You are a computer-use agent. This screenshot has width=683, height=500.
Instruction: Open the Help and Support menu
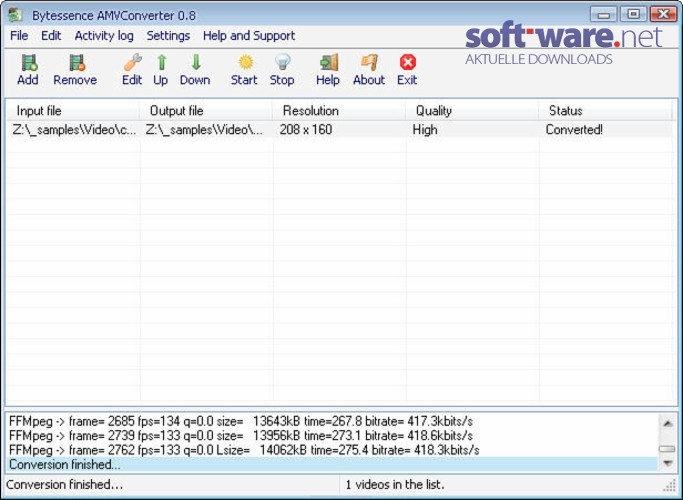click(249, 36)
